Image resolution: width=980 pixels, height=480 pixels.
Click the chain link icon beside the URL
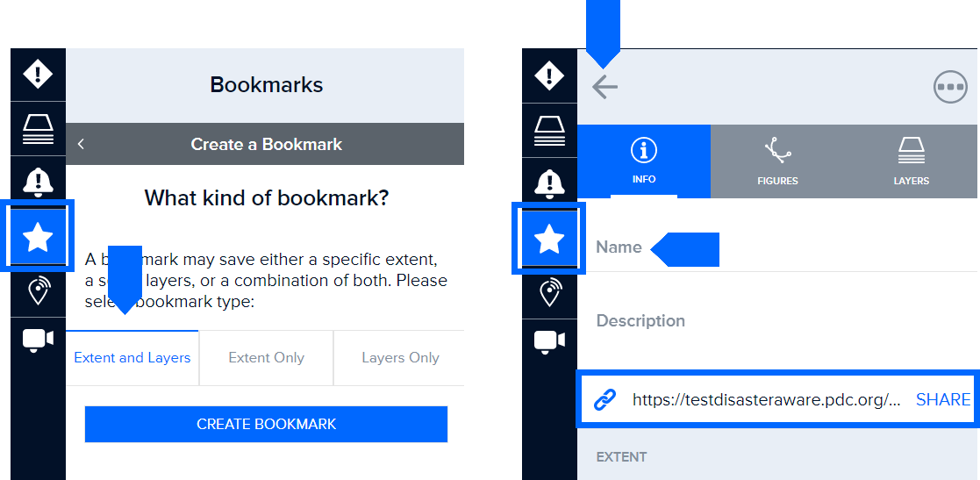click(604, 399)
